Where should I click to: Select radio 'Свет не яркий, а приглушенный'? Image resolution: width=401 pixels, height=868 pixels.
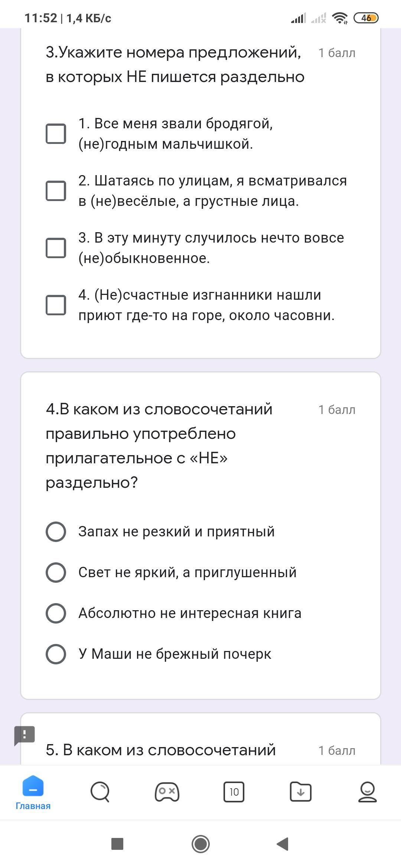[x=56, y=572]
